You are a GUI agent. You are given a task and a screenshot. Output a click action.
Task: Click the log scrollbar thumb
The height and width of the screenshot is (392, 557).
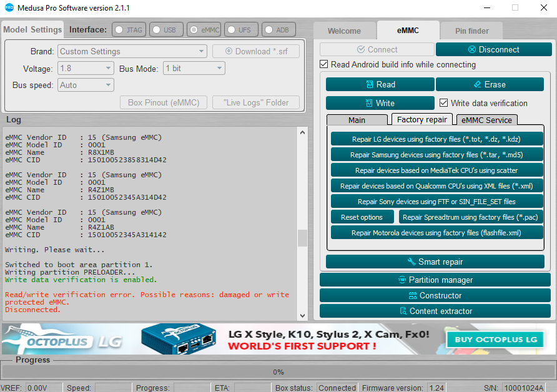(302, 238)
